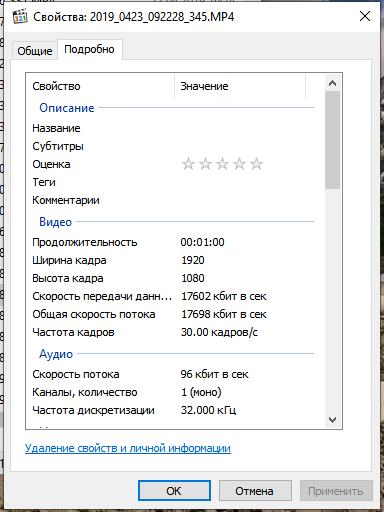Viewport: 384px width, 512px height.
Task: Set rating to three stars
Action: tap(222, 164)
